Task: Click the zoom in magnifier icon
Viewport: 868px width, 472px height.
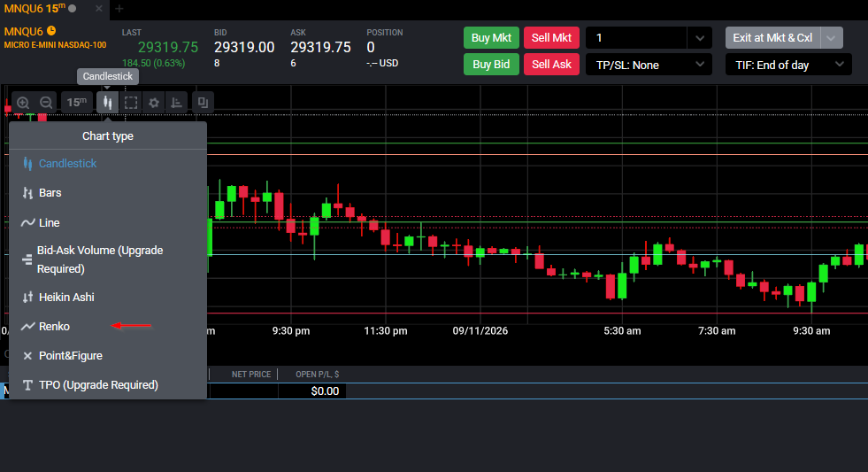Action: (x=23, y=103)
